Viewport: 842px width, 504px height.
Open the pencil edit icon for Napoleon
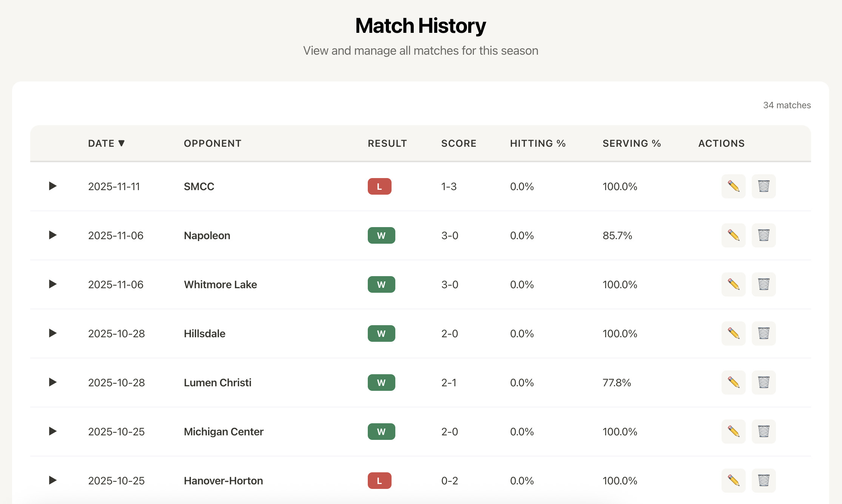click(x=733, y=235)
